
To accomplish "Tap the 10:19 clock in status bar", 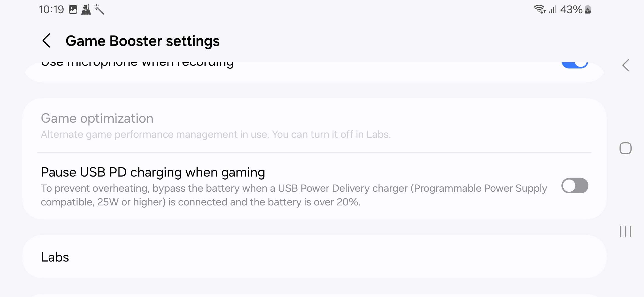I will pos(51,10).
